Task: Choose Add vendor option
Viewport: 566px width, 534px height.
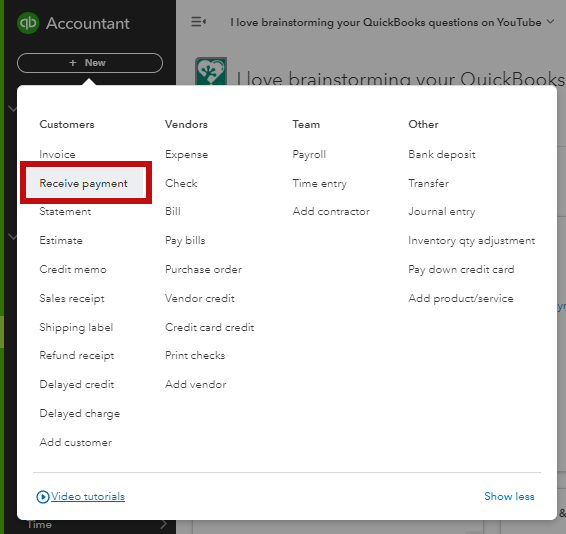Action: point(196,384)
